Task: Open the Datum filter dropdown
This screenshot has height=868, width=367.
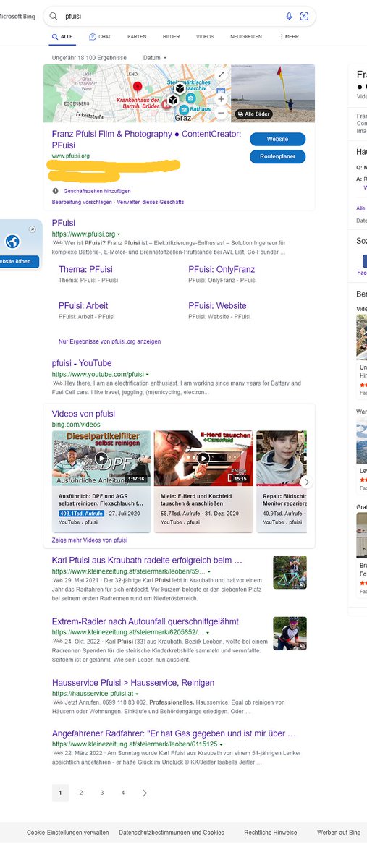Action: coord(154,57)
